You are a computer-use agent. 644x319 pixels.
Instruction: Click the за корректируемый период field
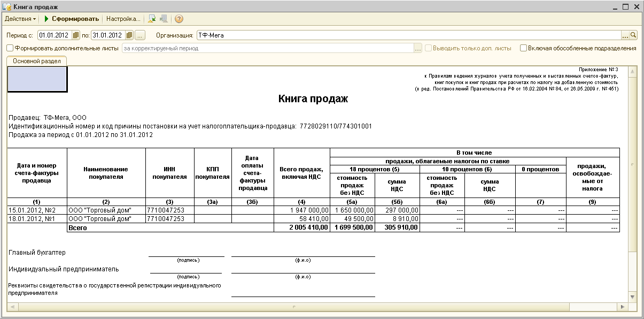click(x=268, y=48)
